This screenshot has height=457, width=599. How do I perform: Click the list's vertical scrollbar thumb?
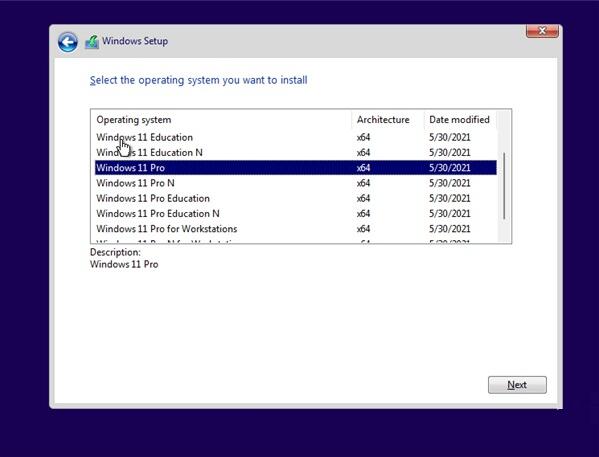point(504,186)
